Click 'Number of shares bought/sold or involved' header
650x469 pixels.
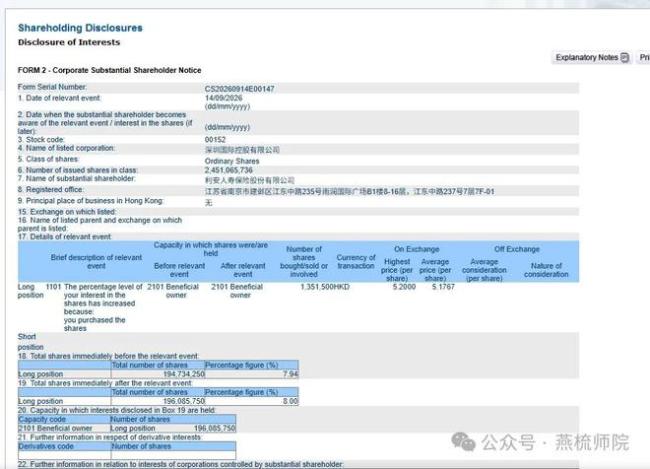point(304,262)
